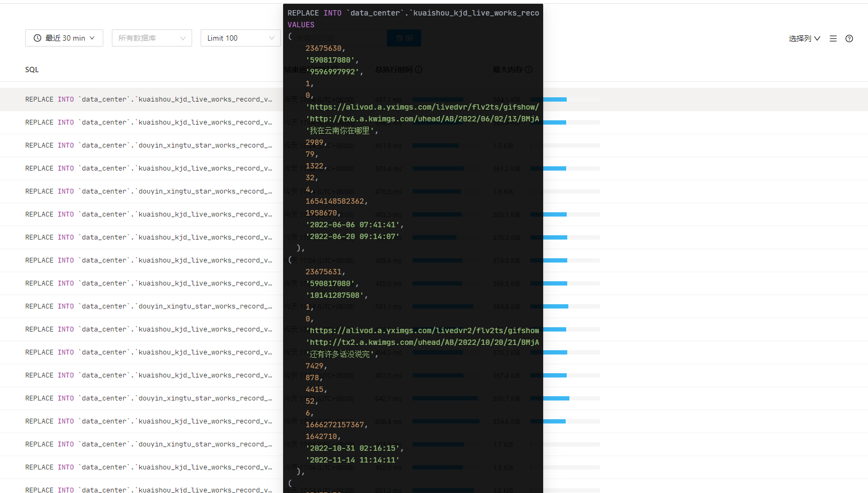Click the first douyin_xingtu_star_works_record SQL row
Screen dimensions: 868x493
coord(148,145)
